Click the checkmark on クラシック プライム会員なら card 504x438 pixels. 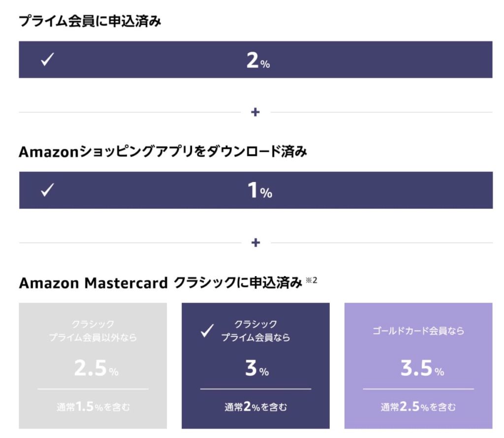207,331
